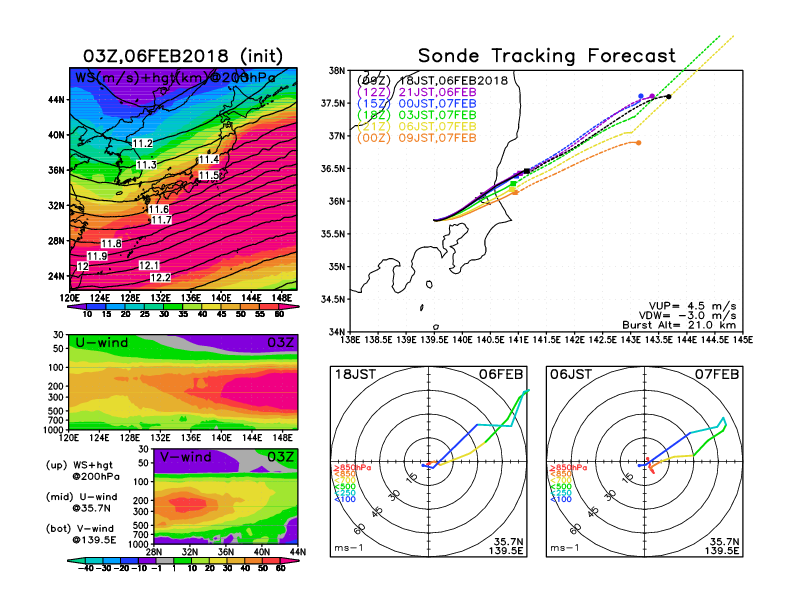
Task: Click the black landing dot of the 09Z track
Action: click(668, 96)
